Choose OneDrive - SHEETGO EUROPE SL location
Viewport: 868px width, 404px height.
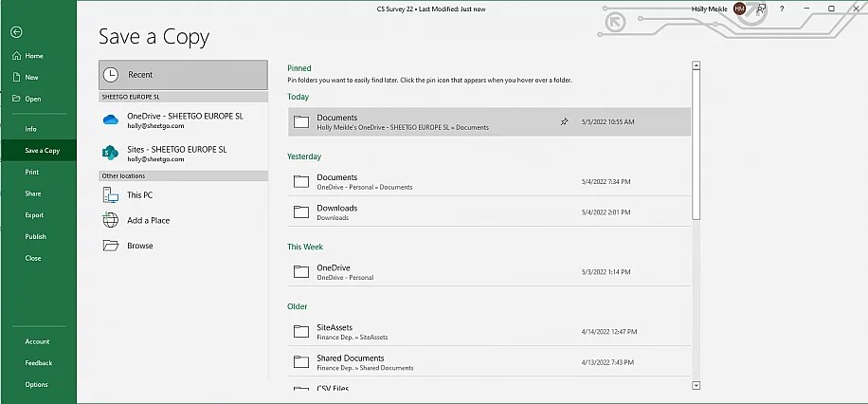pos(183,120)
